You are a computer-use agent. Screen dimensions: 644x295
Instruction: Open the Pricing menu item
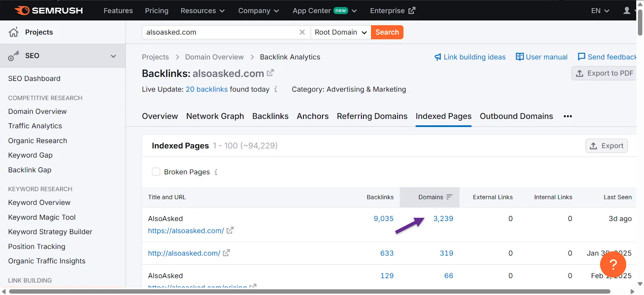[x=157, y=10]
